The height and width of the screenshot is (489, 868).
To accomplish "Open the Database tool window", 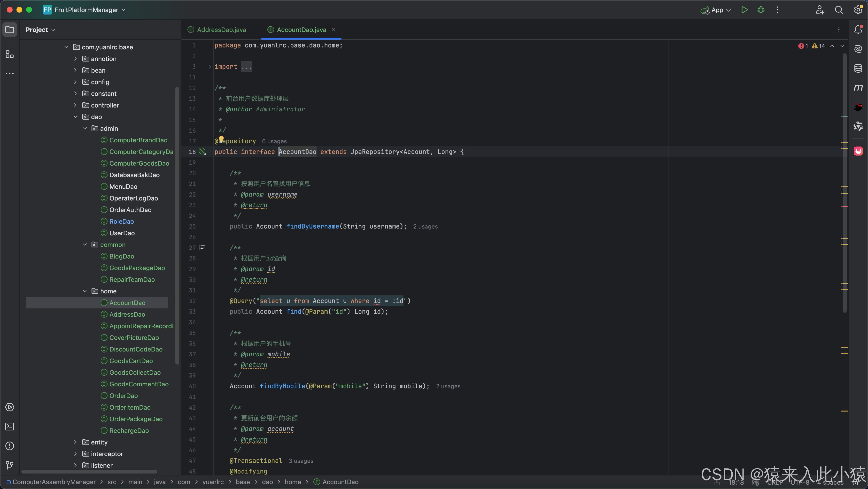I will 858,68.
